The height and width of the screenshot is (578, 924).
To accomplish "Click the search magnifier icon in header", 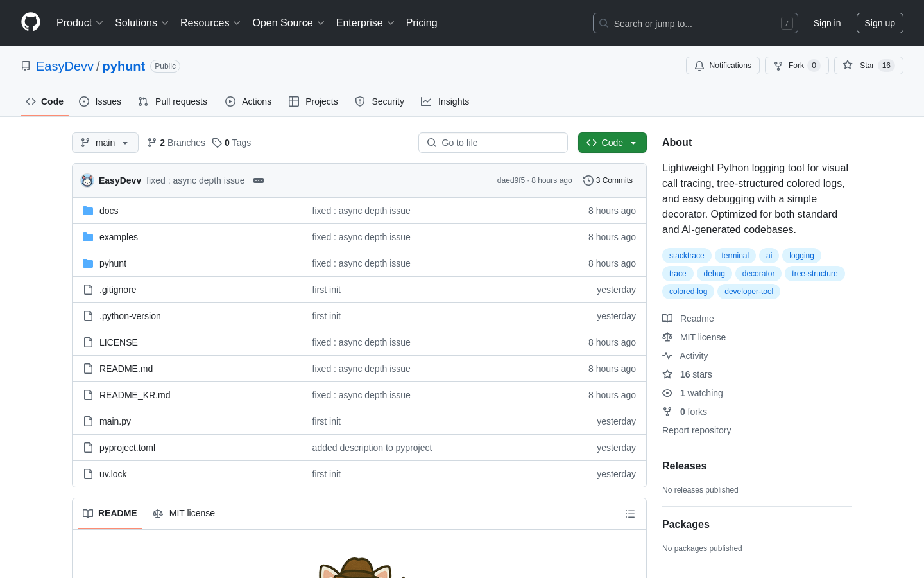I will [x=604, y=23].
